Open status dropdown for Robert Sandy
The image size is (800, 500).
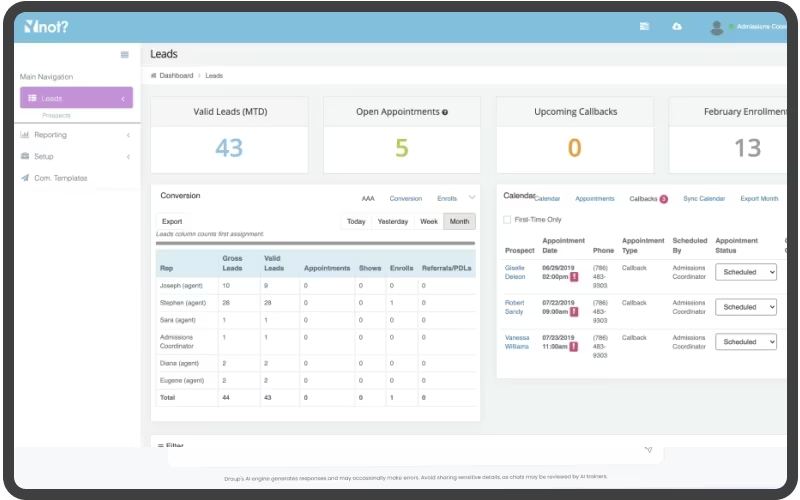(746, 307)
